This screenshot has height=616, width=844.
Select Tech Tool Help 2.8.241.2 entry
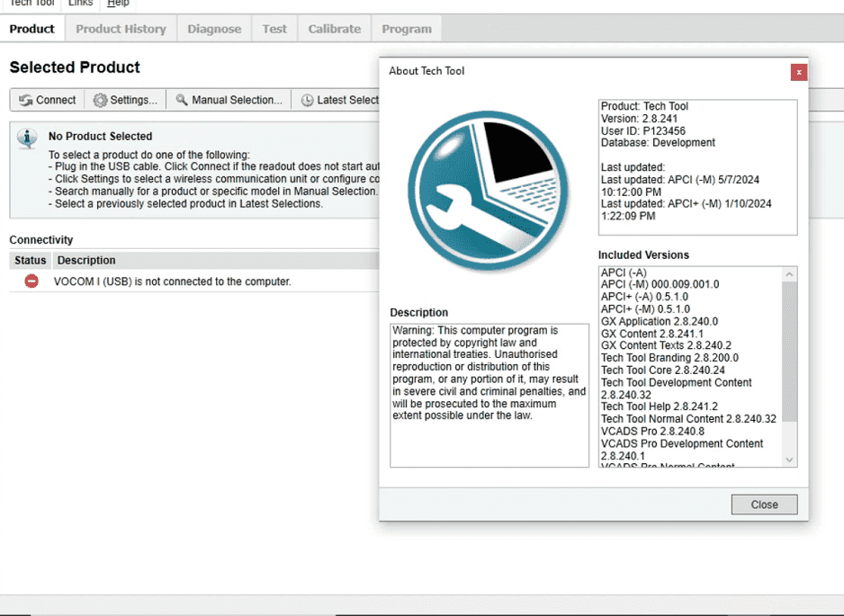coord(660,406)
